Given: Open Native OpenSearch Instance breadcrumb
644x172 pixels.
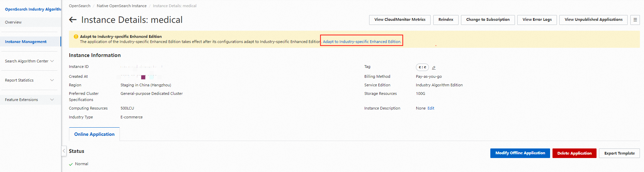Looking at the screenshot, I should click(122, 6).
